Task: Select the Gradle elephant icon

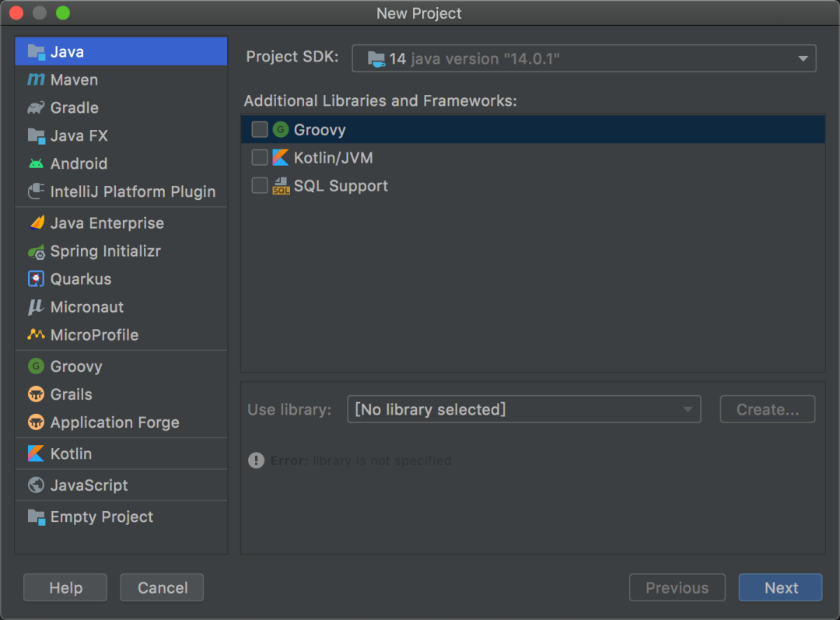Action: click(36, 108)
